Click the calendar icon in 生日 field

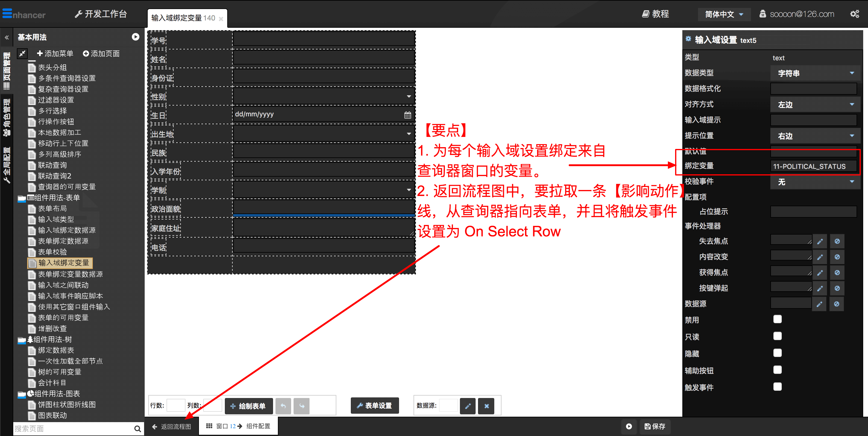coord(407,115)
